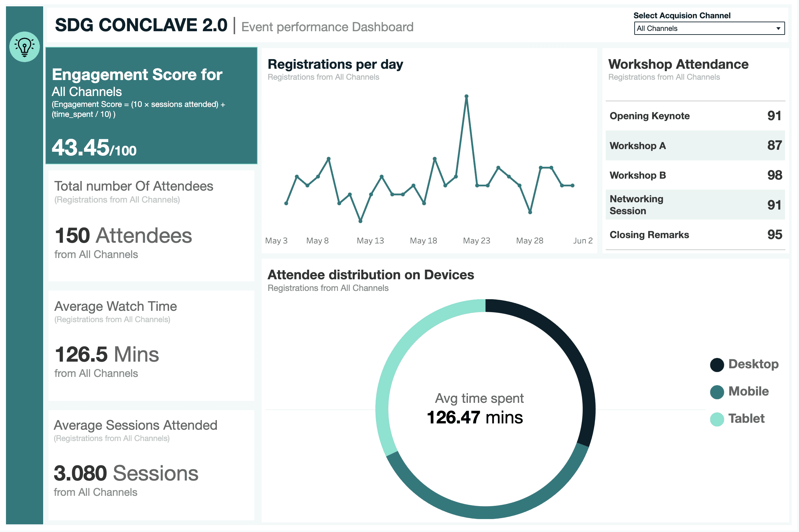799x532 pixels.
Task: Click the Mobile legend color dot
Action: [x=717, y=392]
